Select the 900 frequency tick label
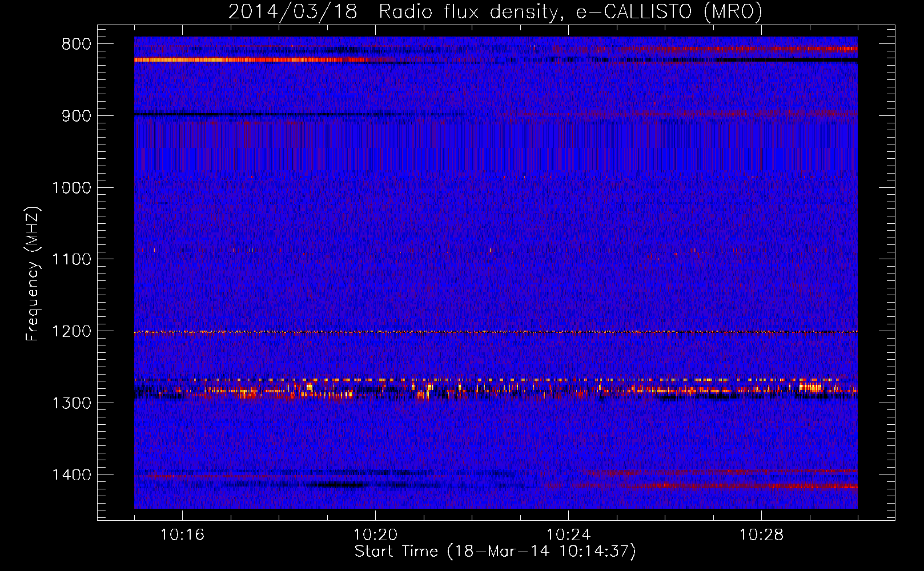Viewport: 924px width, 571px height. click(76, 116)
